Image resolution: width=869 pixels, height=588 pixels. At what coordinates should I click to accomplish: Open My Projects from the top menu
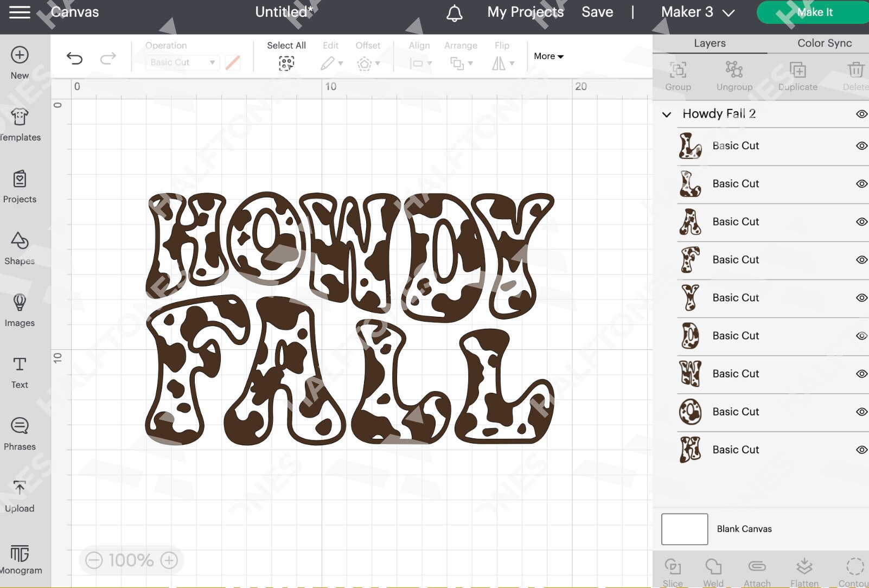tap(525, 12)
